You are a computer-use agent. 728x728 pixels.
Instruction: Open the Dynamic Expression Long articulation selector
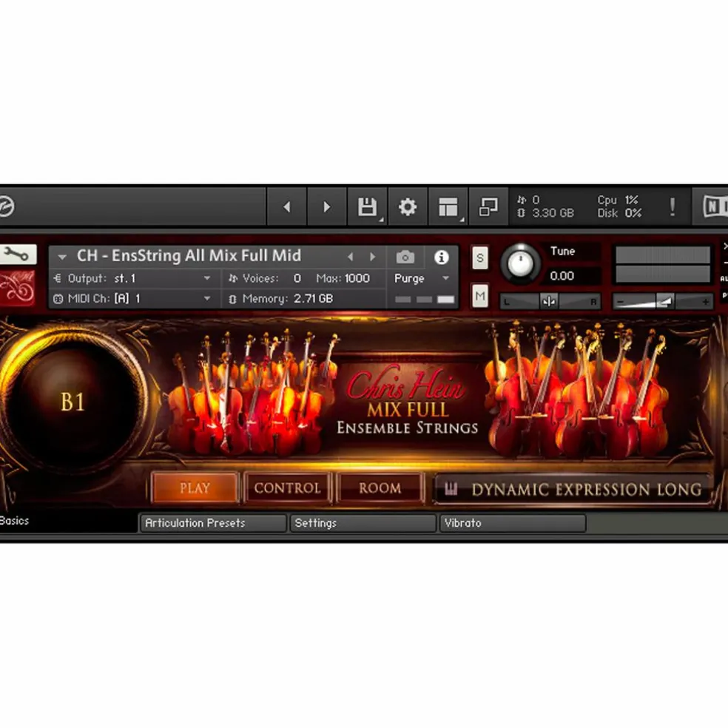[x=572, y=489]
